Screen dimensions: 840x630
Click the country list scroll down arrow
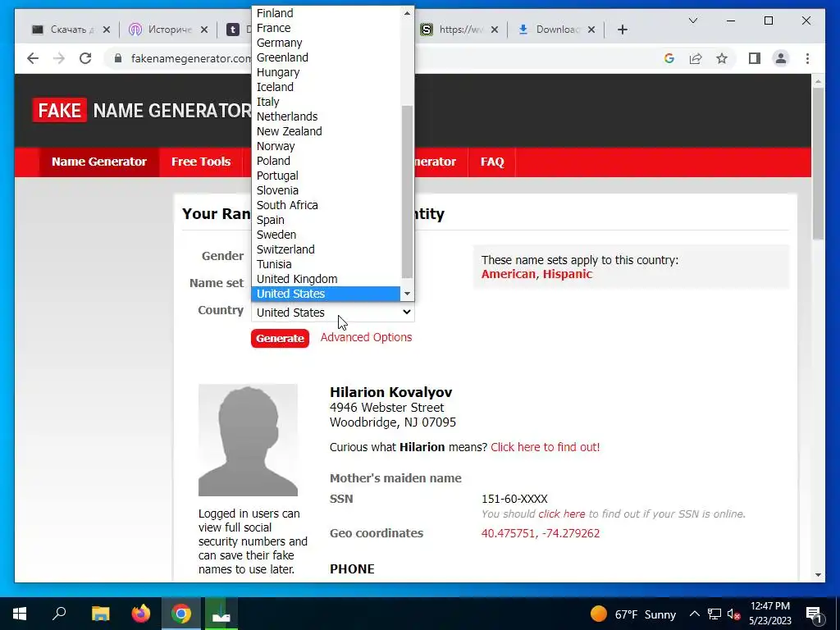[407, 294]
